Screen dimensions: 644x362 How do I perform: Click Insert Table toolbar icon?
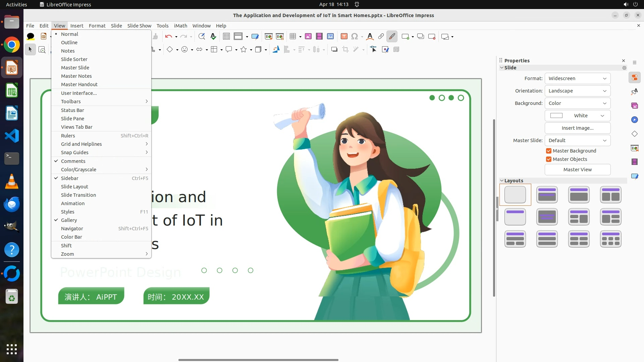[x=293, y=37]
